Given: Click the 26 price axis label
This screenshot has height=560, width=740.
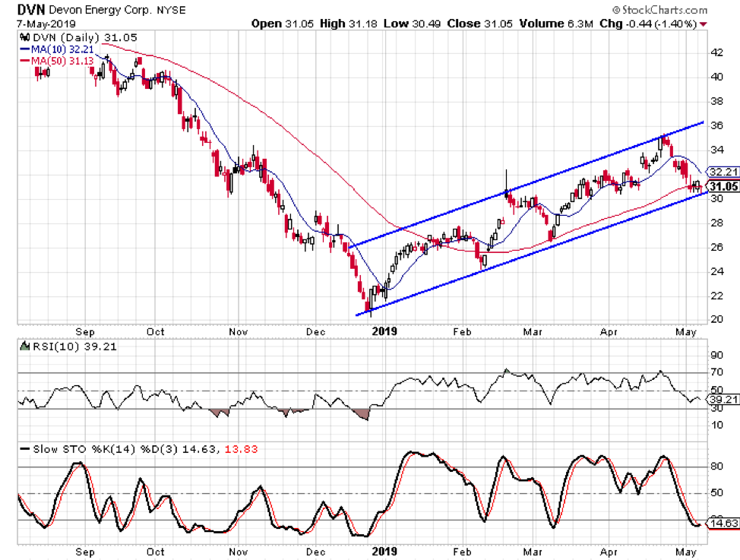Looking at the screenshot, I should coord(717,247).
